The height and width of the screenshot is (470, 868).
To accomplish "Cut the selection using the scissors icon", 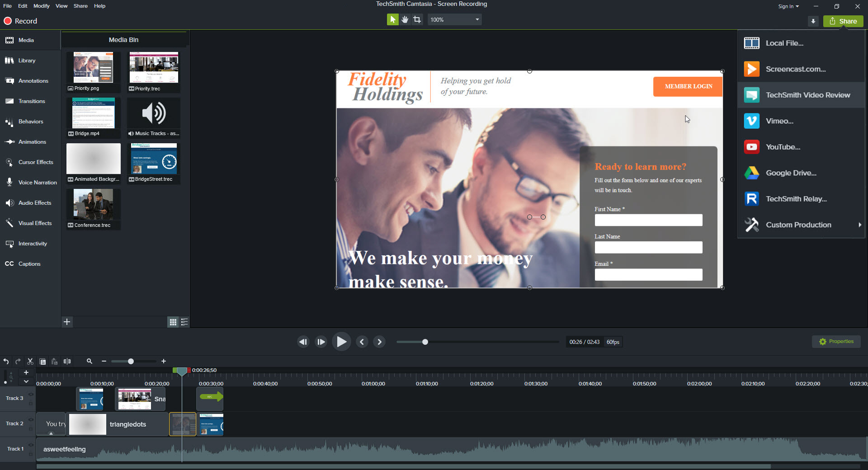I will [x=30, y=361].
